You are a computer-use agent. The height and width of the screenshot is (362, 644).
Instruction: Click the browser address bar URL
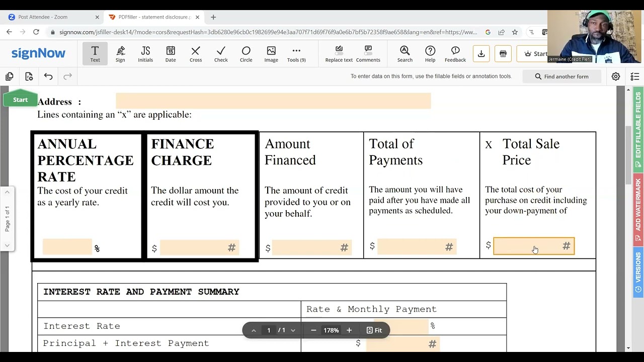(x=268, y=32)
